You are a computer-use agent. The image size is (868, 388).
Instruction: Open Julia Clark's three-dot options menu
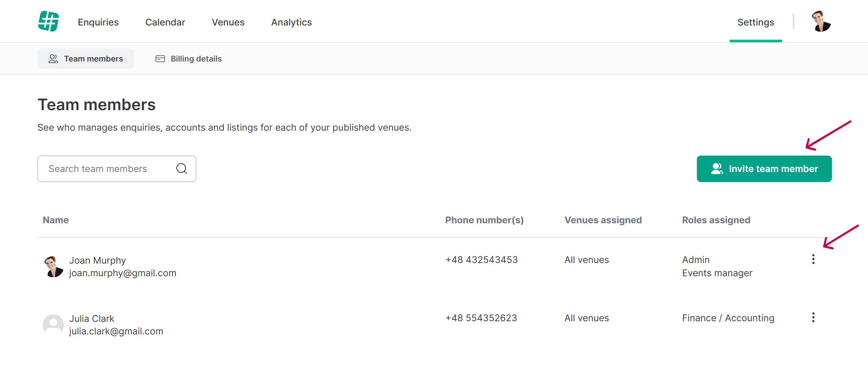[813, 317]
